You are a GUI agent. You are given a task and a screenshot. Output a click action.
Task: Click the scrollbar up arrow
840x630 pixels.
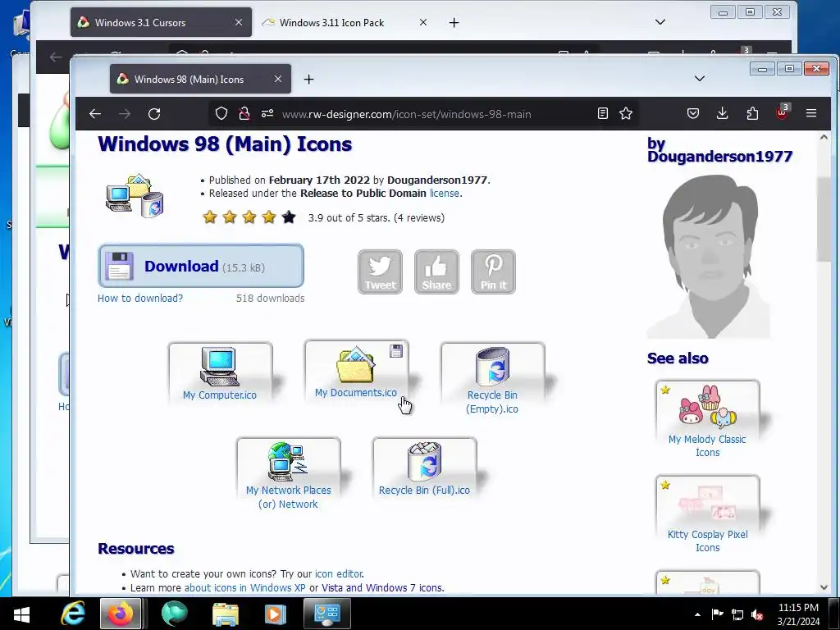pos(824,137)
